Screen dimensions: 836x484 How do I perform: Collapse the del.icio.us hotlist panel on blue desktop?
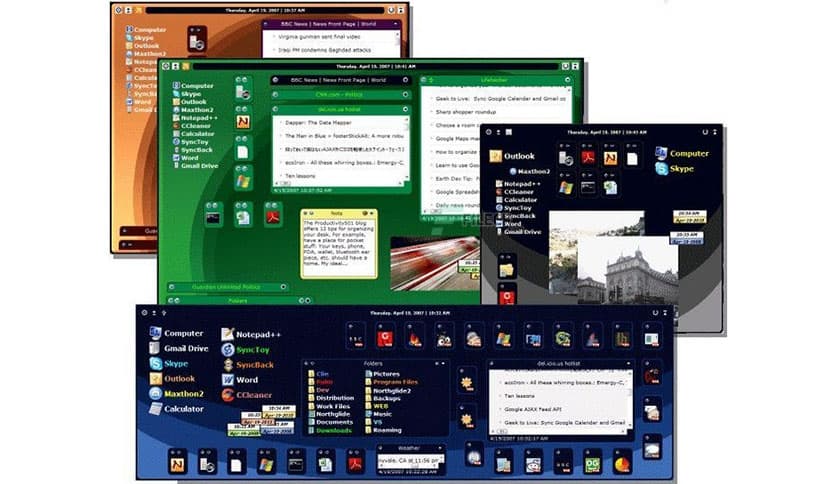(628, 364)
